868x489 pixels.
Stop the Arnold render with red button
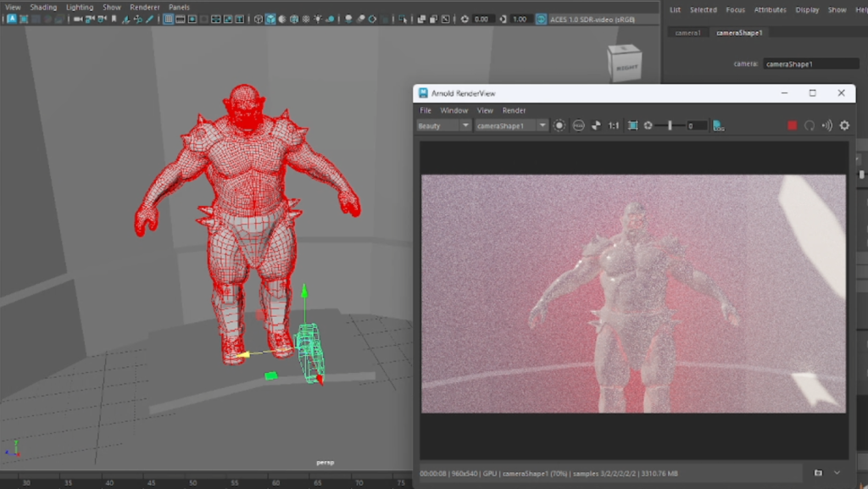tap(792, 125)
